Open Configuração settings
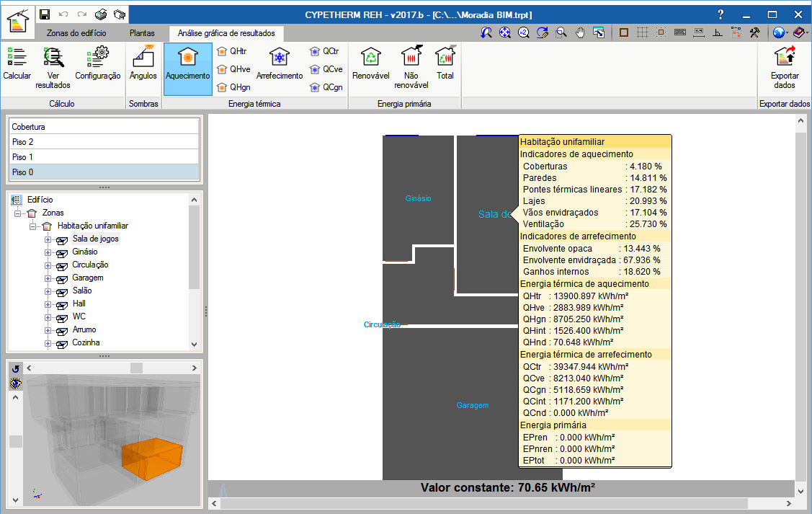 (98, 63)
